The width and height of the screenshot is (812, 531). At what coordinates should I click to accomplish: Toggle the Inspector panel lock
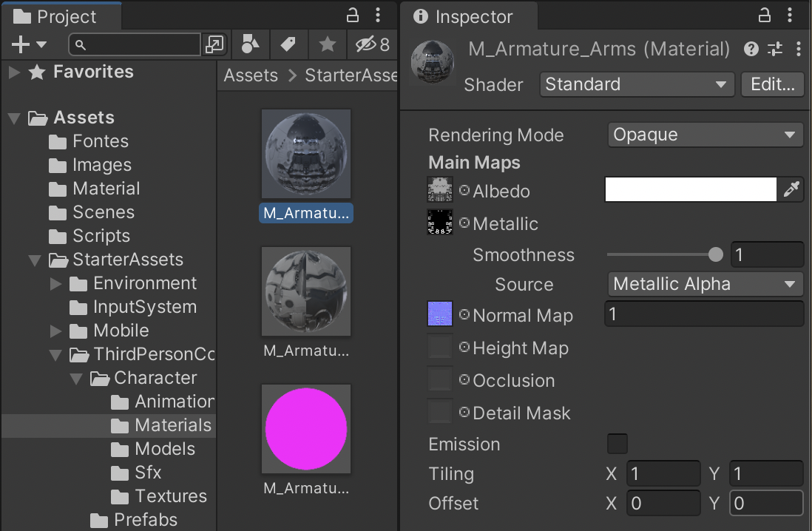[765, 16]
